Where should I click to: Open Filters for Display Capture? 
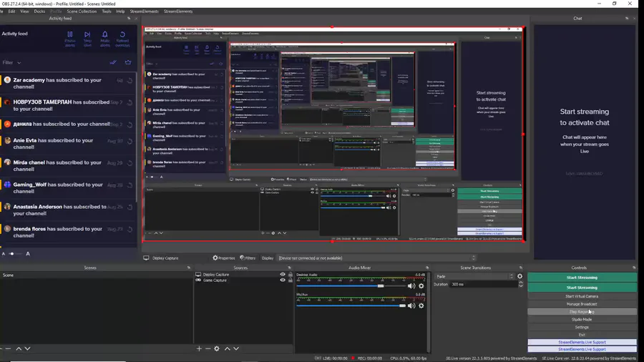(248, 258)
